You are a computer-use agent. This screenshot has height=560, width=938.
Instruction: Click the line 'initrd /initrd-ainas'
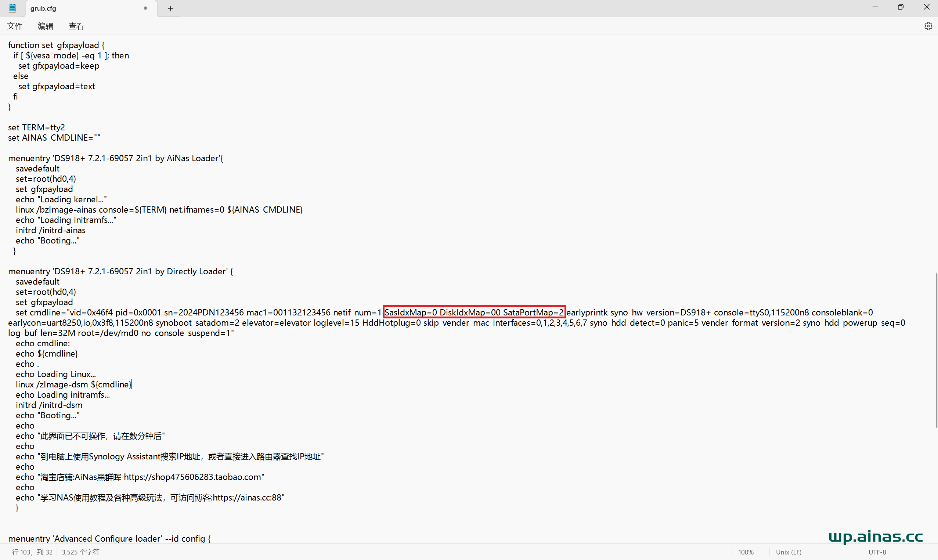(x=51, y=230)
